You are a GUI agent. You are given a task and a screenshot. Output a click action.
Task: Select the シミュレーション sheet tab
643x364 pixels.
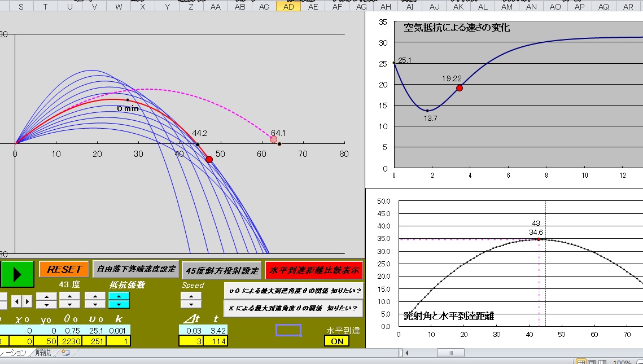coord(13,353)
